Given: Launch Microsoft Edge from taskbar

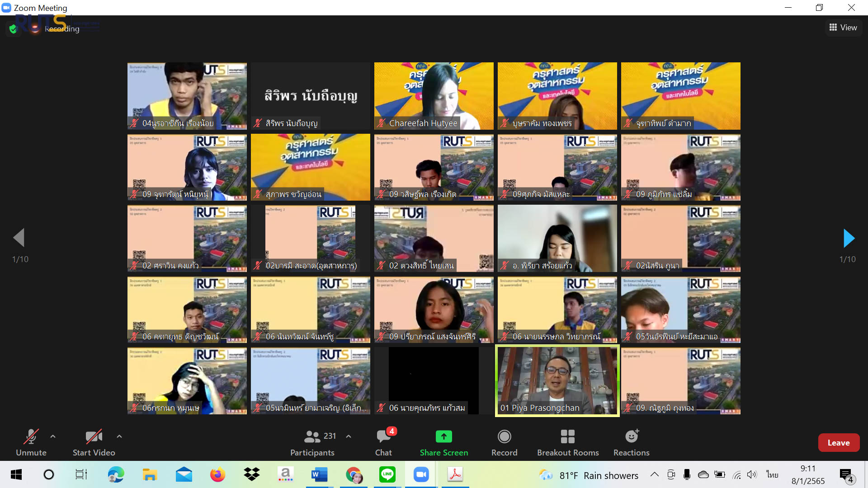Looking at the screenshot, I should [x=116, y=474].
